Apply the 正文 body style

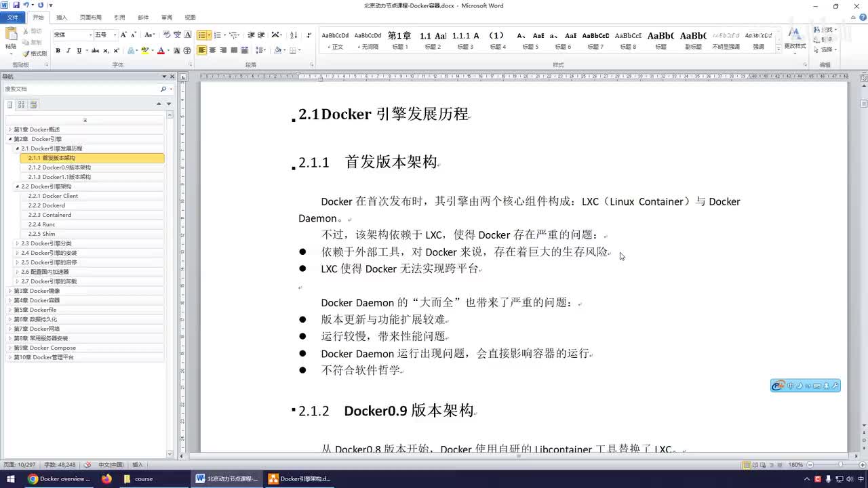[335, 41]
